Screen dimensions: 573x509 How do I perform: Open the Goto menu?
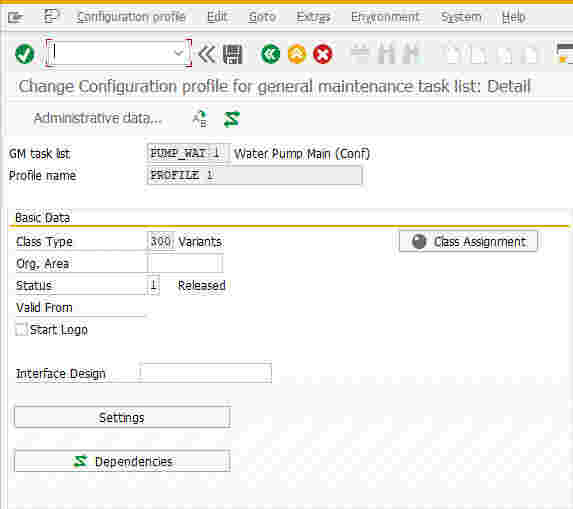click(262, 17)
